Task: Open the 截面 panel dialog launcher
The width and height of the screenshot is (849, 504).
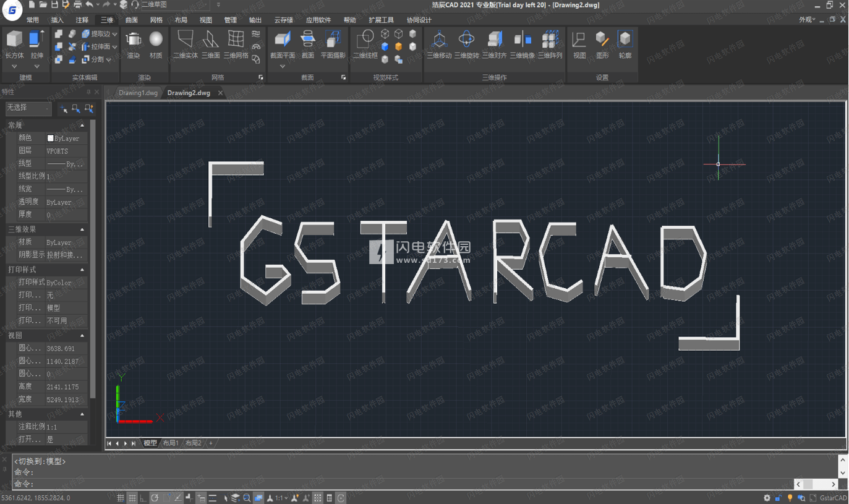Action: 343,78
